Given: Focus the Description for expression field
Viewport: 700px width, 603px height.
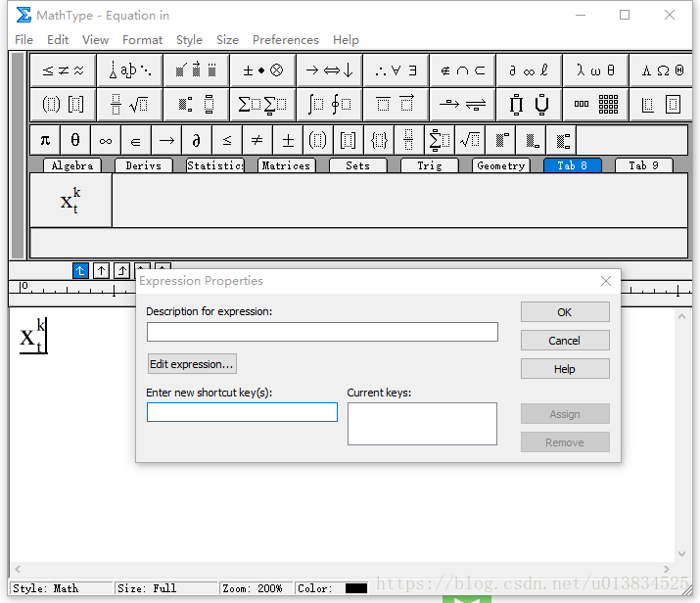Looking at the screenshot, I should pyautogui.click(x=322, y=332).
